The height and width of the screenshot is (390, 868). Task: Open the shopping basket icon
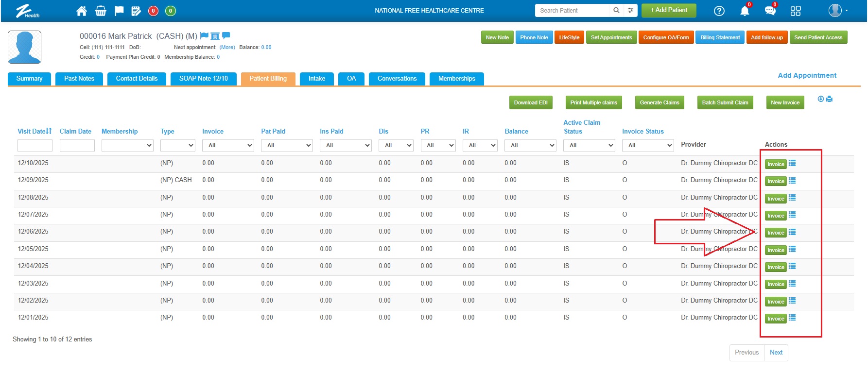coord(101,11)
